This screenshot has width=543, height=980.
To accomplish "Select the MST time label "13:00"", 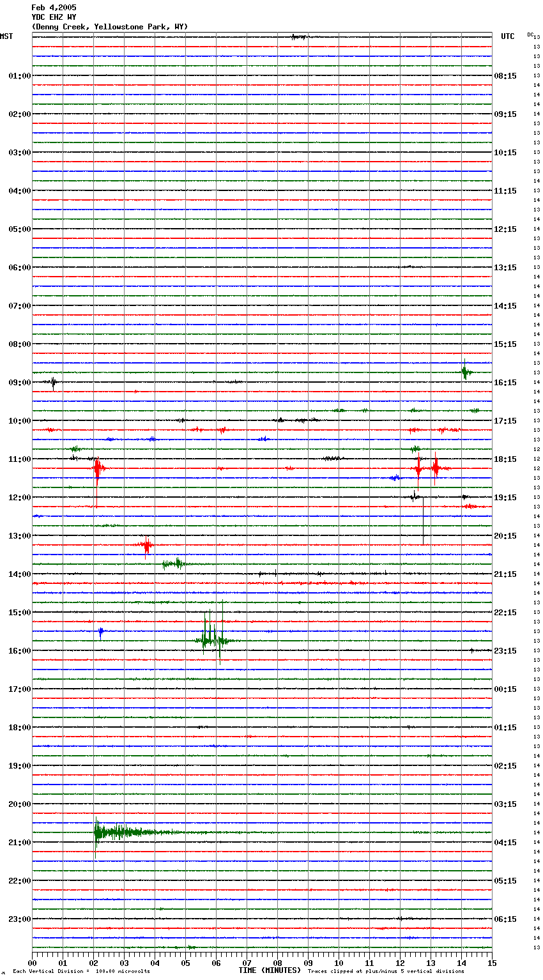I will (x=20, y=536).
